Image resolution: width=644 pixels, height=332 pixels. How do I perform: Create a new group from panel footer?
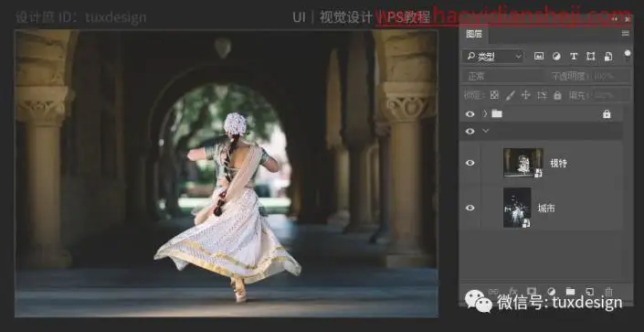click(x=570, y=291)
